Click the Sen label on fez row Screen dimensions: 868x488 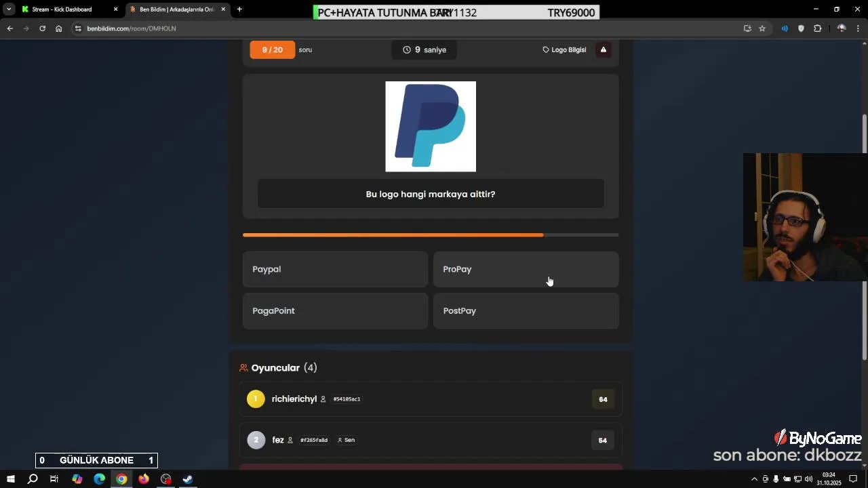pos(347,440)
